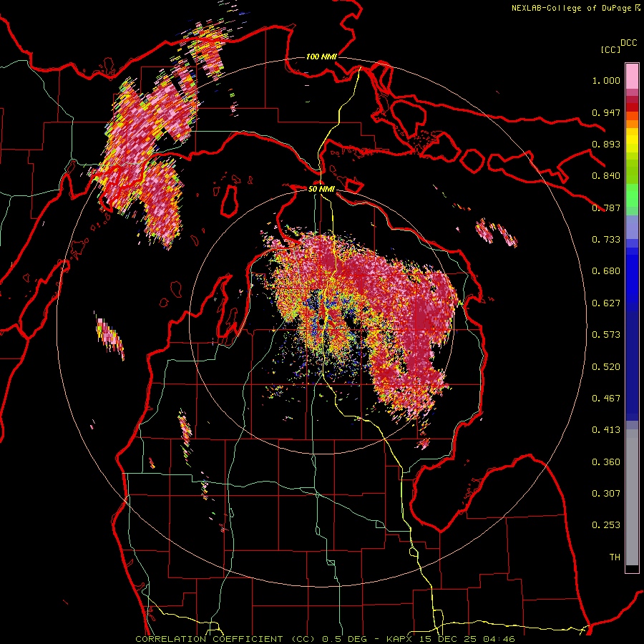
Task: Click the 1.000 value on the scale
Action: pyautogui.click(x=606, y=80)
